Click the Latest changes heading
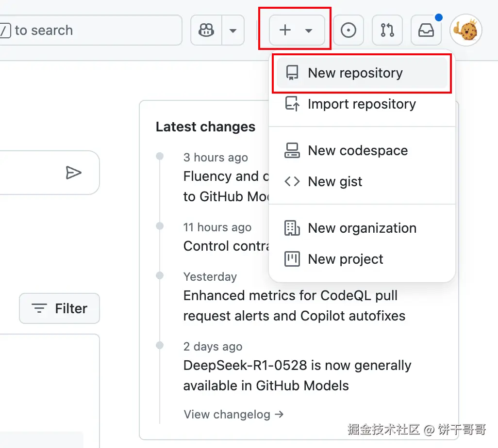This screenshot has height=448, width=498. (205, 127)
